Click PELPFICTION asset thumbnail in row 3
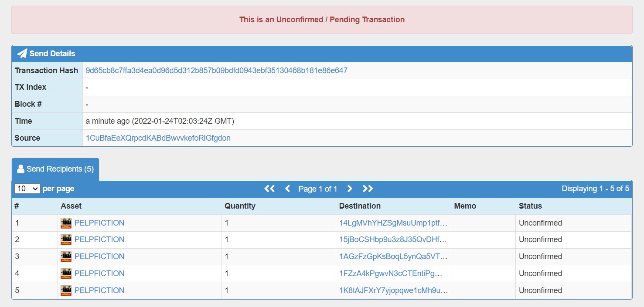 [66, 256]
